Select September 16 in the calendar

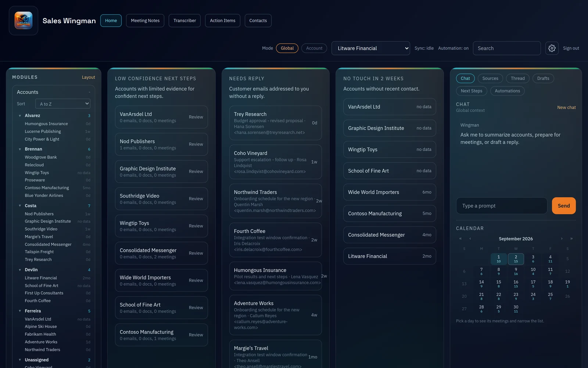point(516,284)
